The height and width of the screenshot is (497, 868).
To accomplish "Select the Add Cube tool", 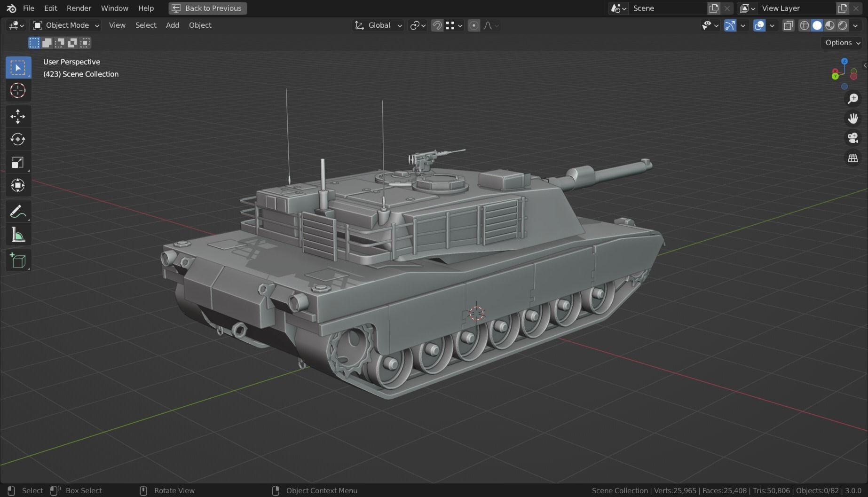I will [x=18, y=260].
